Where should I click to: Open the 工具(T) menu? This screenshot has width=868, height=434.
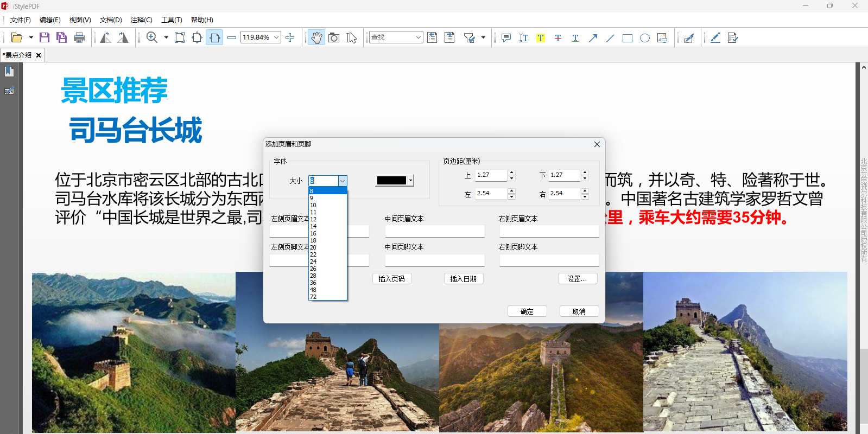(172, 20)
